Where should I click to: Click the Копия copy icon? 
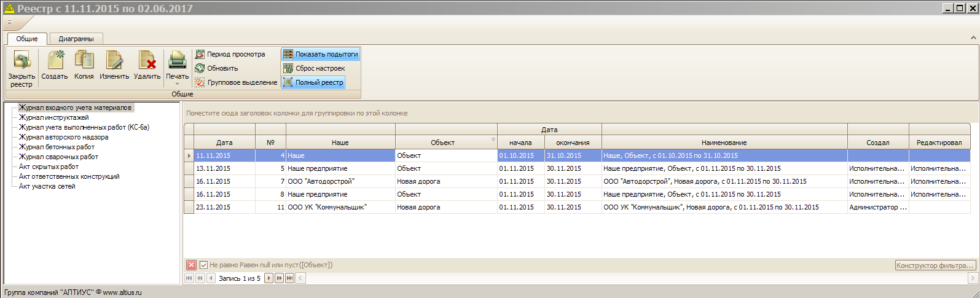coord(84,61)
